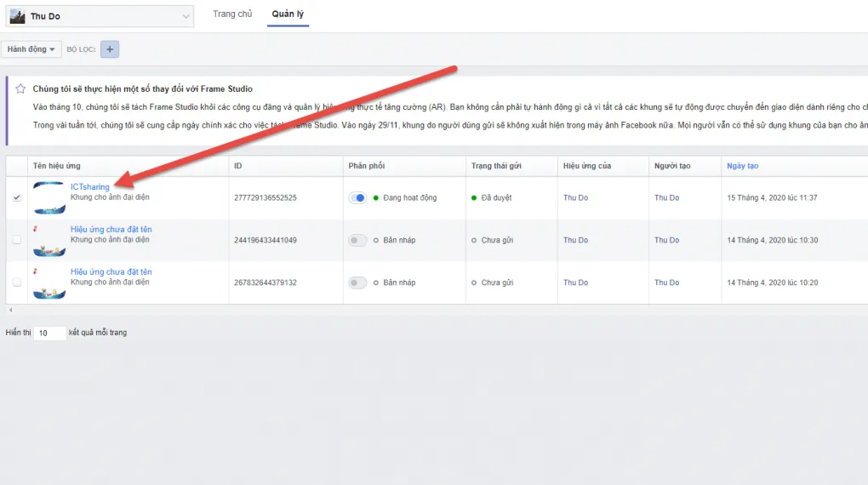This screenshot has width=868, height=485.
Task: Uncheck the ICTsharing row checkbox
Action: 17,197
